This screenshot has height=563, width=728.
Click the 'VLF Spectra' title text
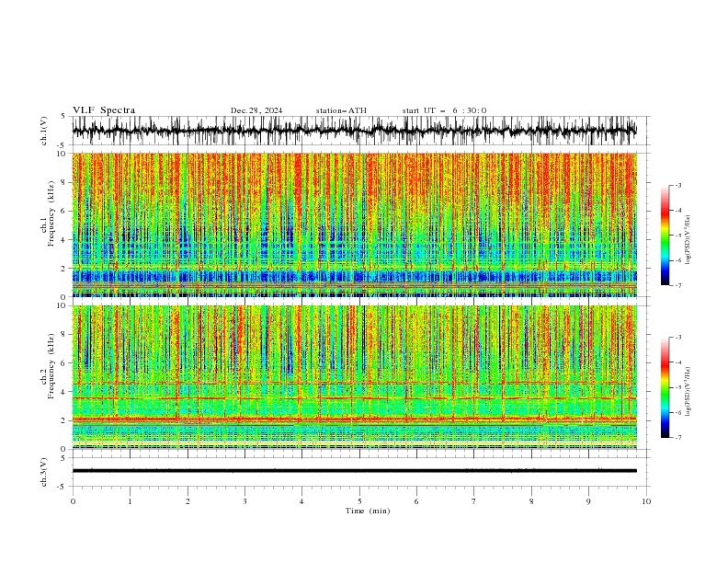[104, 110]
